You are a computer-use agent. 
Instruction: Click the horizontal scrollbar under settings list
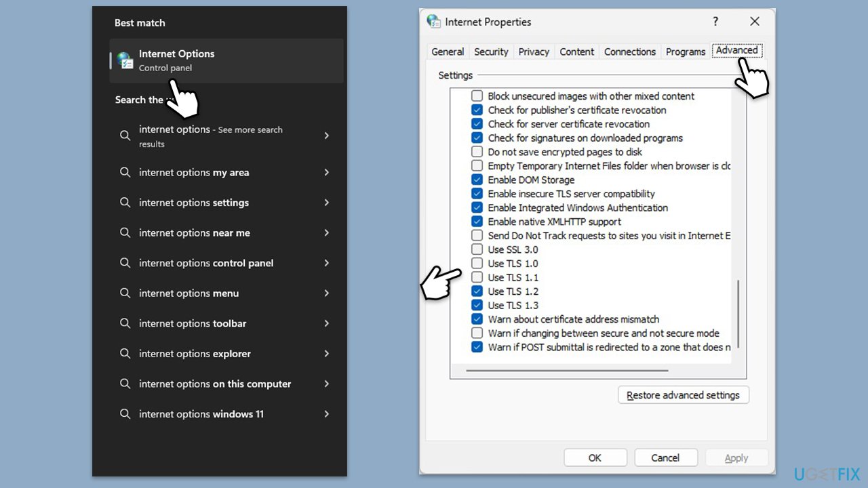pos(567,371)
